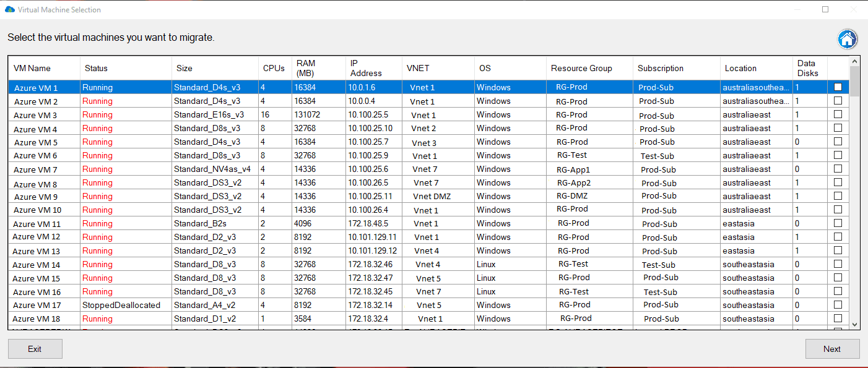Sort by the Resource Group column header

tap(581, 68)
